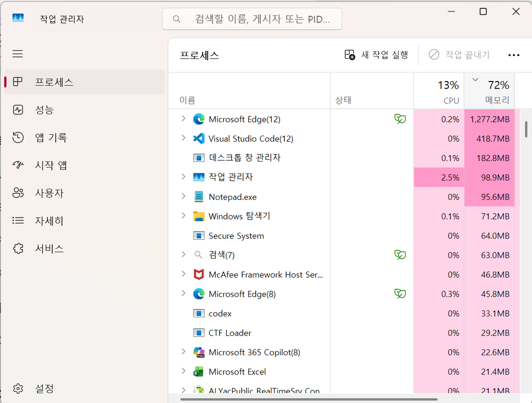Click the codex process icon
Viewport: 532px width, 403px height.
click(199, 313)
